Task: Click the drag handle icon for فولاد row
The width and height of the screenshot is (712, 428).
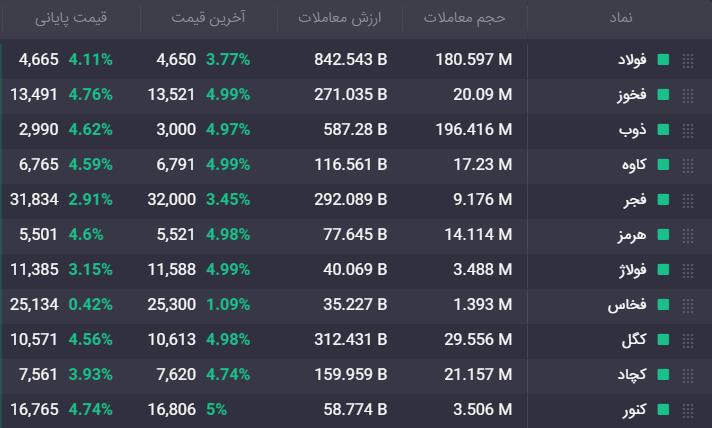Action: click(x=687, y=61)
